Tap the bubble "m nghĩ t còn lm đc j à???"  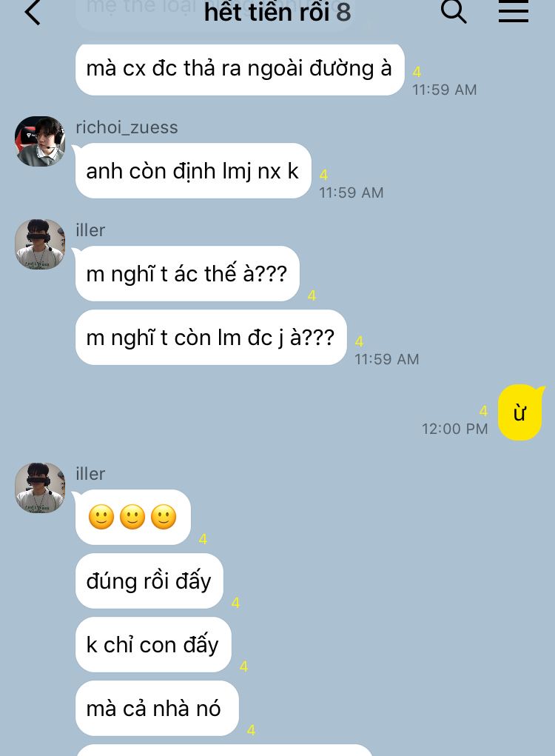[x=211, y=338]
